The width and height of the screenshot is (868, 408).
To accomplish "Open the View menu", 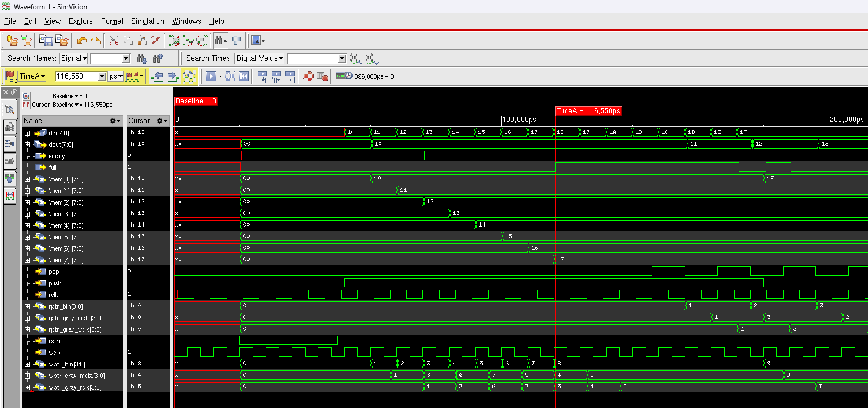I will pos(53,21).
